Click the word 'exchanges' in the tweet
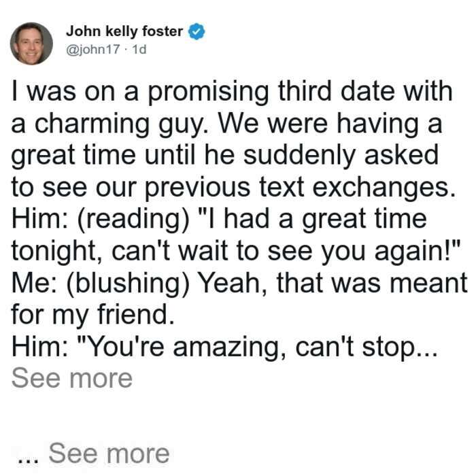 coord(384,188)
